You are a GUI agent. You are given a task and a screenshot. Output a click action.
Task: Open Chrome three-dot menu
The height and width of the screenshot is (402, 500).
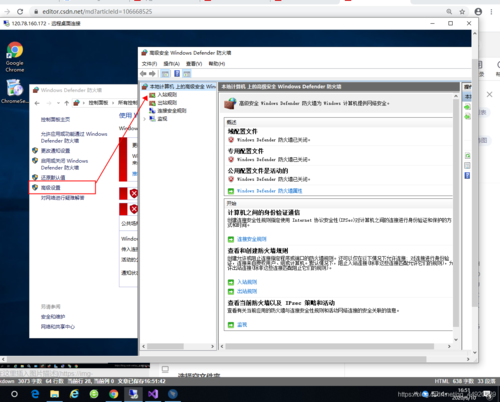click(x=491, y=12)
